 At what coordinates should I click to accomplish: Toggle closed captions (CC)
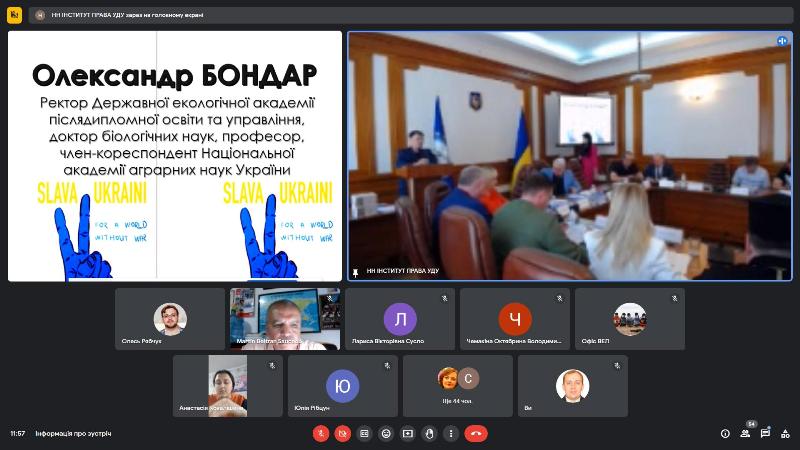tap(364, 433)
